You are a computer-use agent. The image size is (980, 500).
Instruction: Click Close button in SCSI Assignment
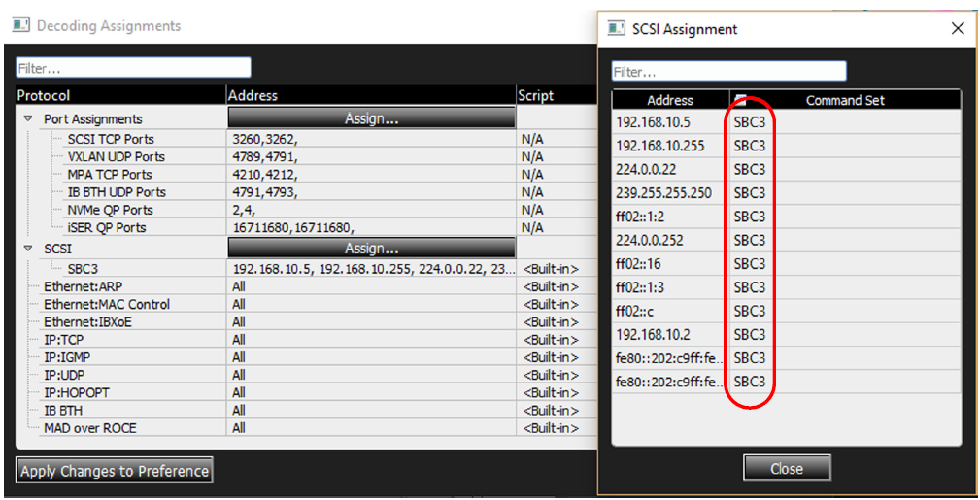(787, 468)
